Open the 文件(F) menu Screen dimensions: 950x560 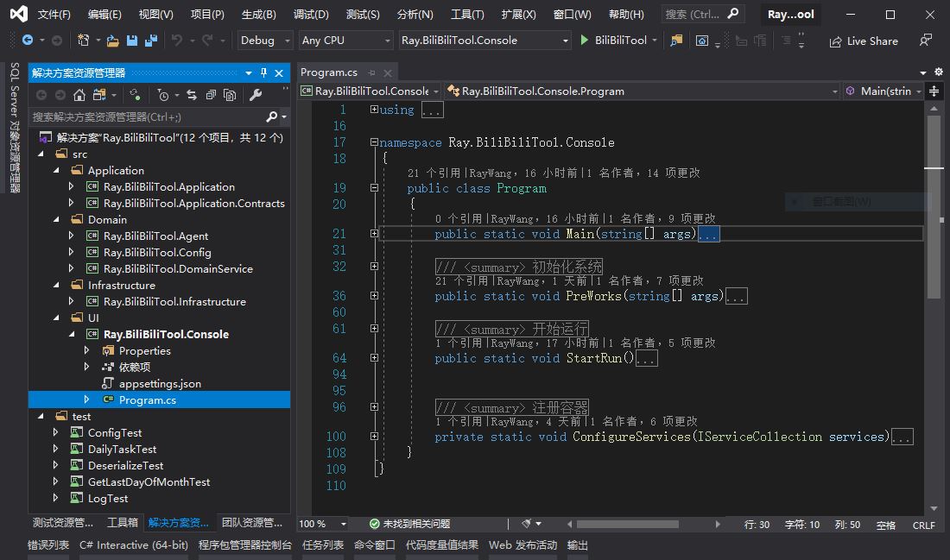point(54,14)
